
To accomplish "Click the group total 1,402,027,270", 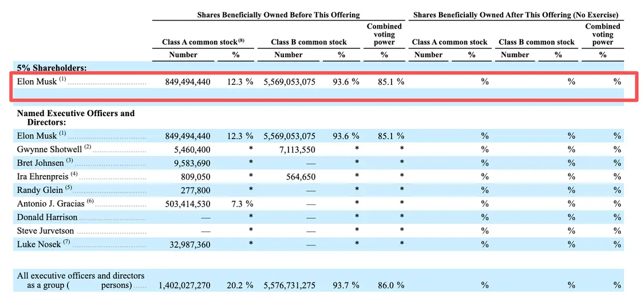I will pyautogui.click(x=184, y=286).
